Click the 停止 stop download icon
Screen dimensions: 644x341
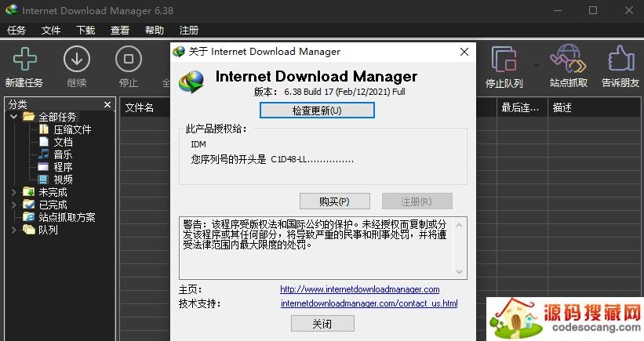click(x=129, y=59)
